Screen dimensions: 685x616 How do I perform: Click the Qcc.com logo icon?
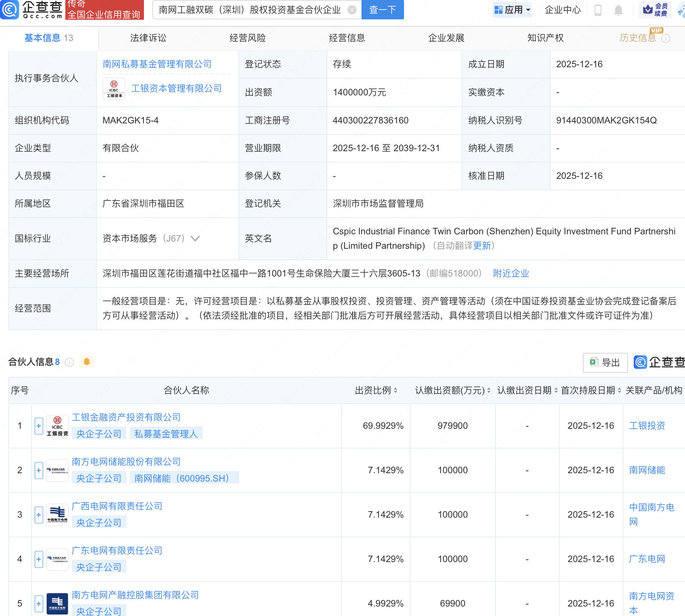[x=9, y=10]
